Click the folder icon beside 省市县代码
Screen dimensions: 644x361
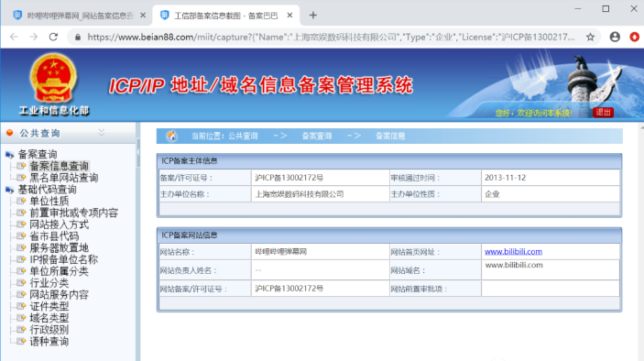tap(21, 235)
